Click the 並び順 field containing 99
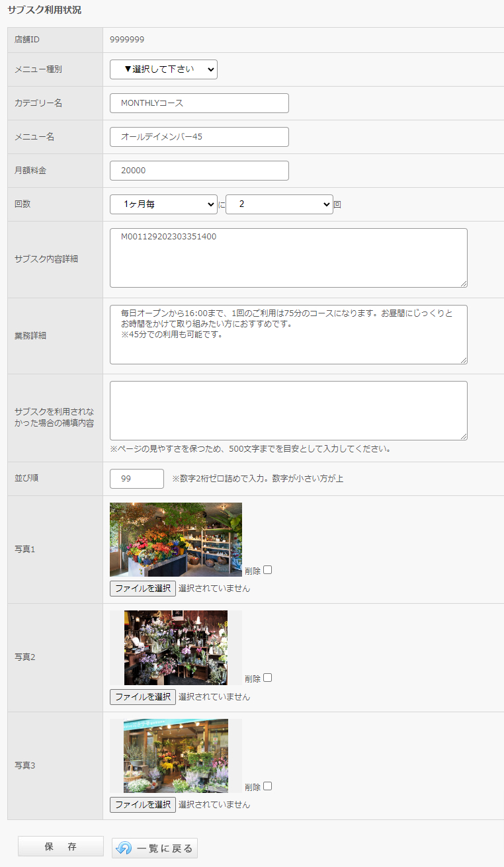This screenshot has width=504, height=867. [x=137, y=479]
